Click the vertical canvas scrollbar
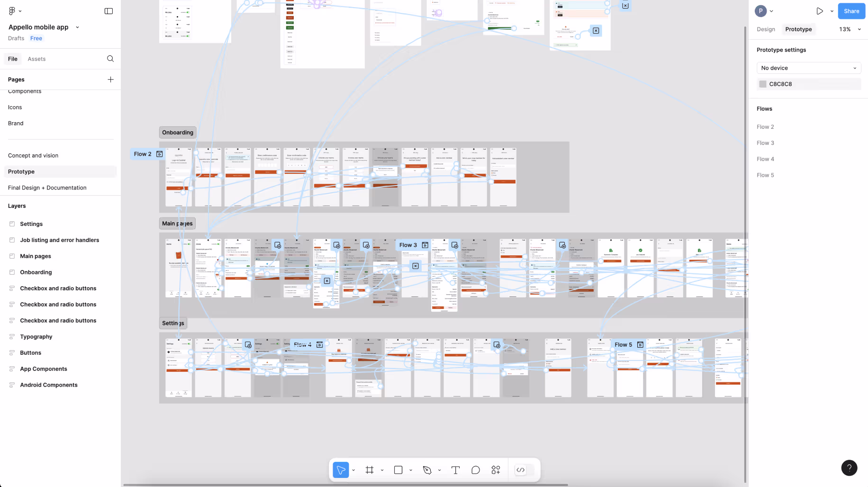The height and width of the screenshot is (487, 868). tap(746, 253)
